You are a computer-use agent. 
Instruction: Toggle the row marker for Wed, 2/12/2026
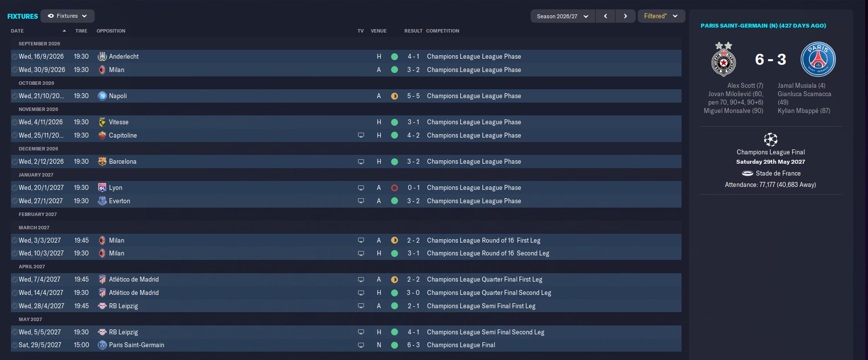click(14, 162)
